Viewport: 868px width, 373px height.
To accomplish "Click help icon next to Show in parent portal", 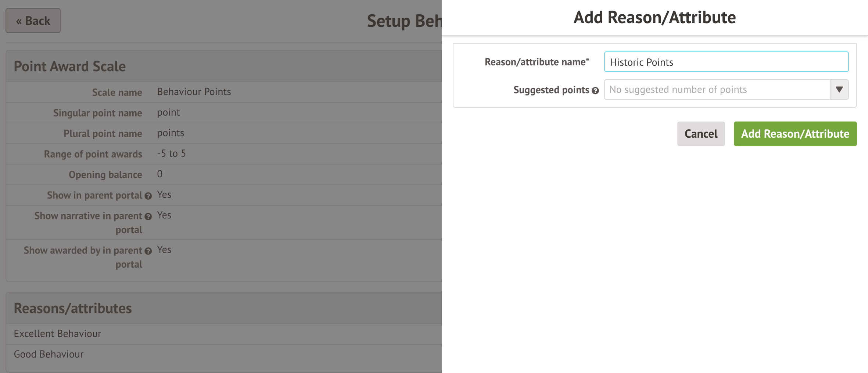I will 148,196.
